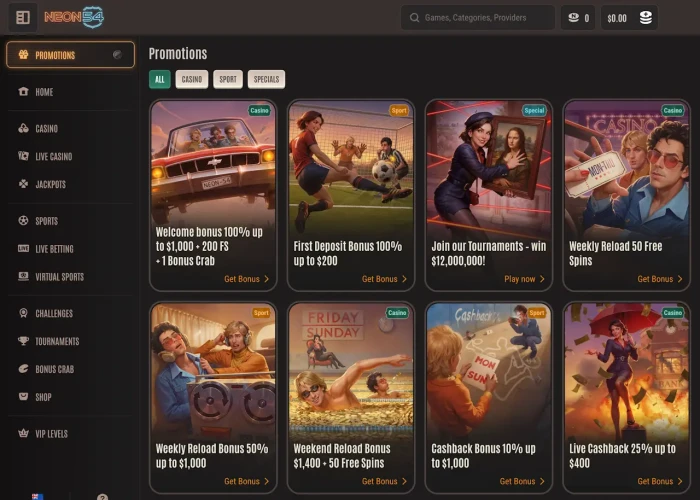Open Tournaments from the sidebar menu
This screenshot has height=500, width=700.
[57, 342]
